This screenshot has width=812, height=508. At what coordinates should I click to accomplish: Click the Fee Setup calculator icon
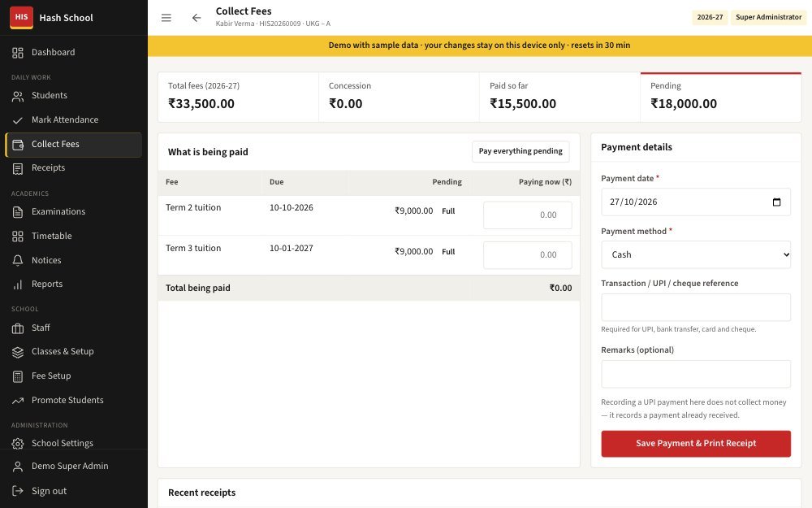(x=18, y=376)
